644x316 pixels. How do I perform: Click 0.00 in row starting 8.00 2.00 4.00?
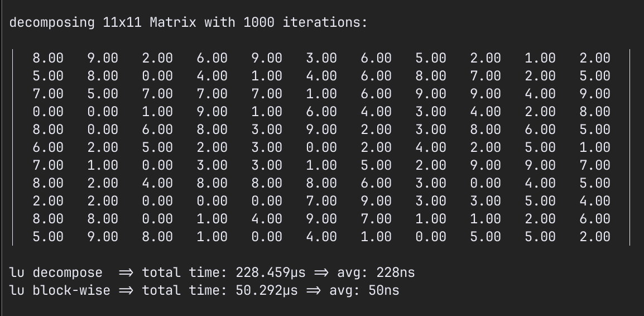pos(486,183)
